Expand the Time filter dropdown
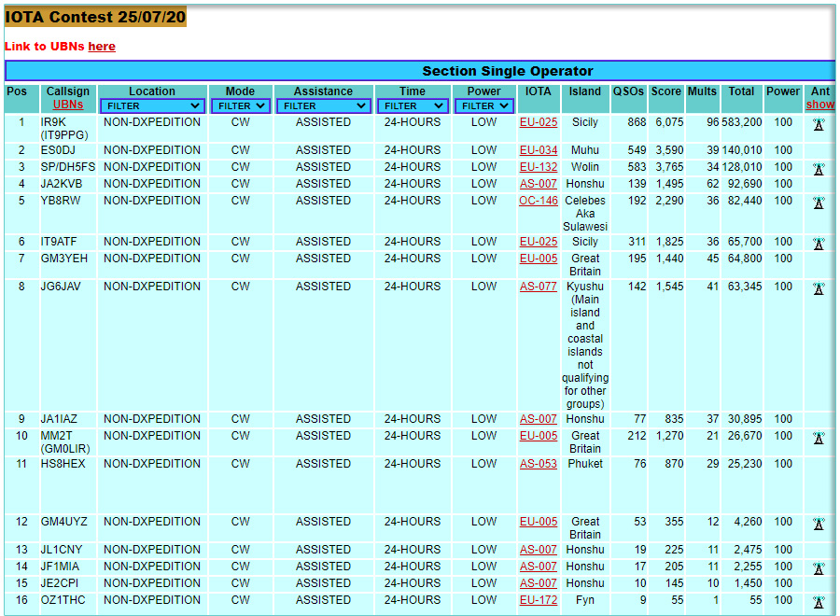 point(412,106)
